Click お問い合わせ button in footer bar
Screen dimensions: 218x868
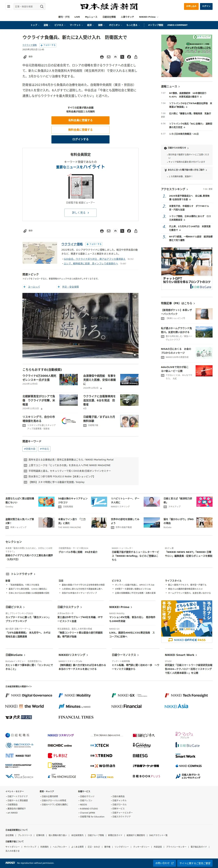click(164, 863)
